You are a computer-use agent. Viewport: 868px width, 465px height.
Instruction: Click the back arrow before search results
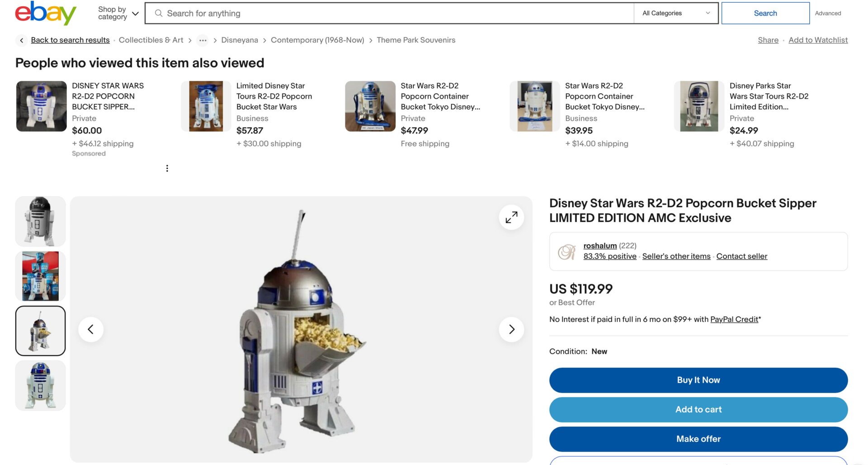point(21,40)
